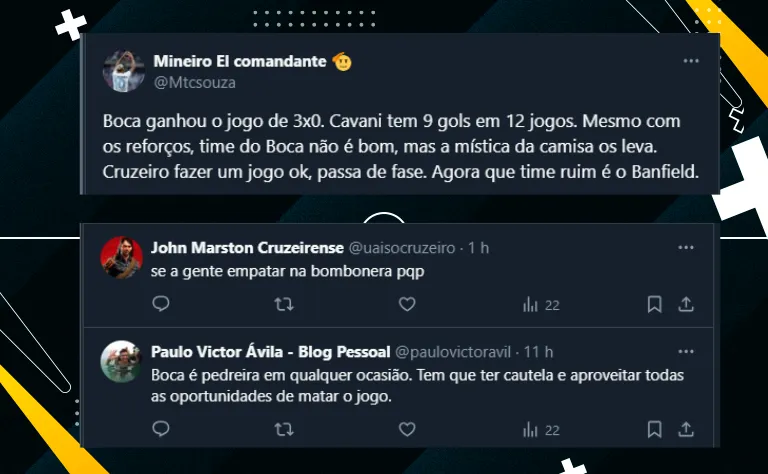The height and width of the screenshot is (474, 768).
Task: Share John Marston Cruzeirense's tweet
Action: tap(686, 304)
